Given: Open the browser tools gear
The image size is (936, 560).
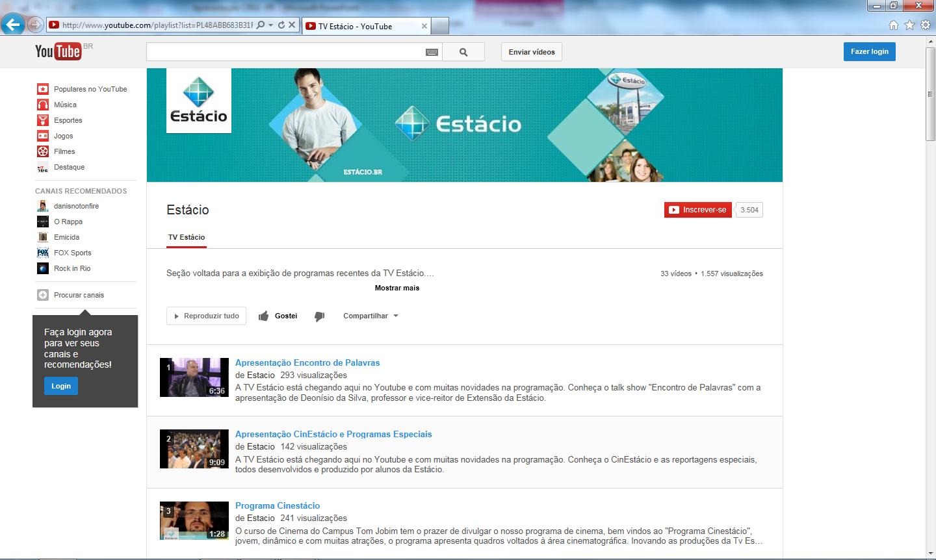Looking at the screenshot, I should pos(925,25).
